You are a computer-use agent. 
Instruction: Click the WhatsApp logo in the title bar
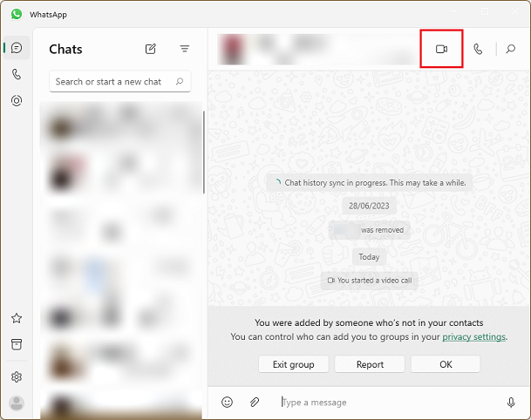pyautogui.click(x=17, y=14)
